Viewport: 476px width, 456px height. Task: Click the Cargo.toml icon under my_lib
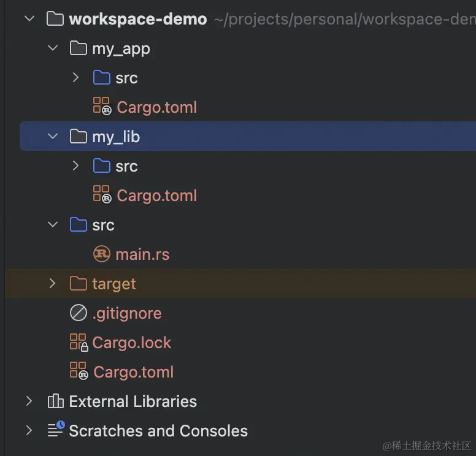pyautogui.click(x=102, y=195)
